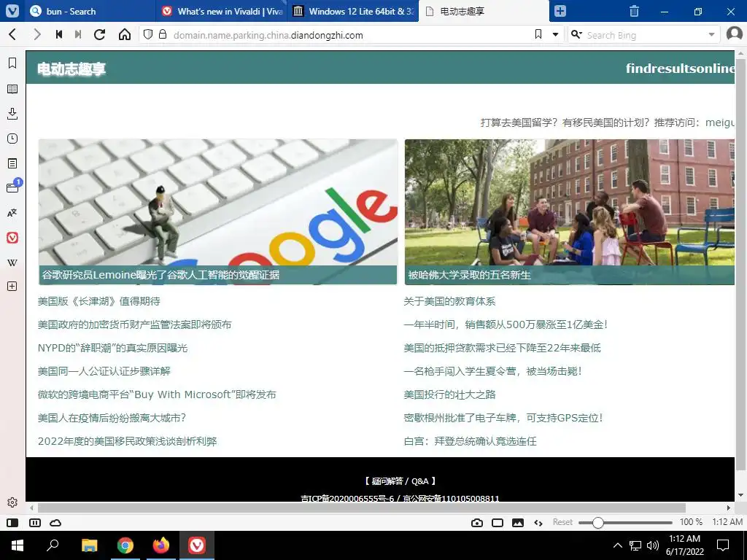Open link about Buy With Microsoft
Image resolution: width=747 pixels, height=560 pixels.
click(157, 394)
